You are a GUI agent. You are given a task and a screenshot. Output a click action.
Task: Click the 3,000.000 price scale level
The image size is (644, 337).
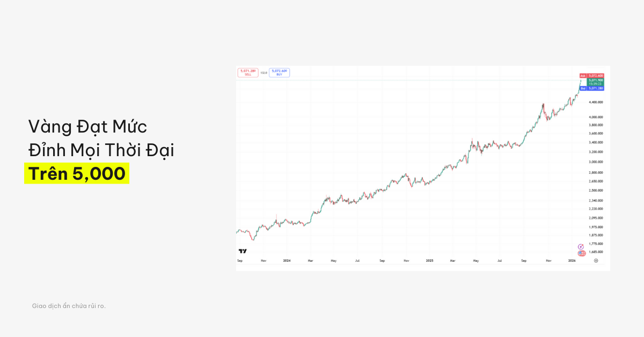(596, 162)
